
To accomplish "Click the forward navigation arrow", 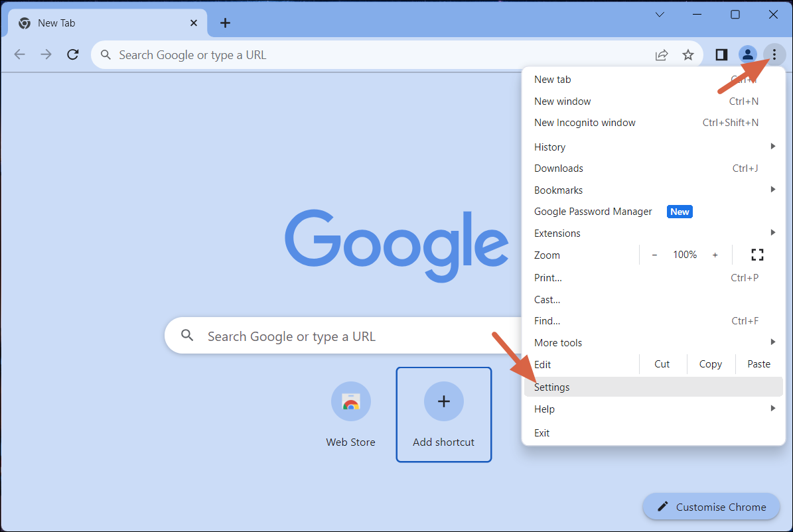I will pos(46,54).
